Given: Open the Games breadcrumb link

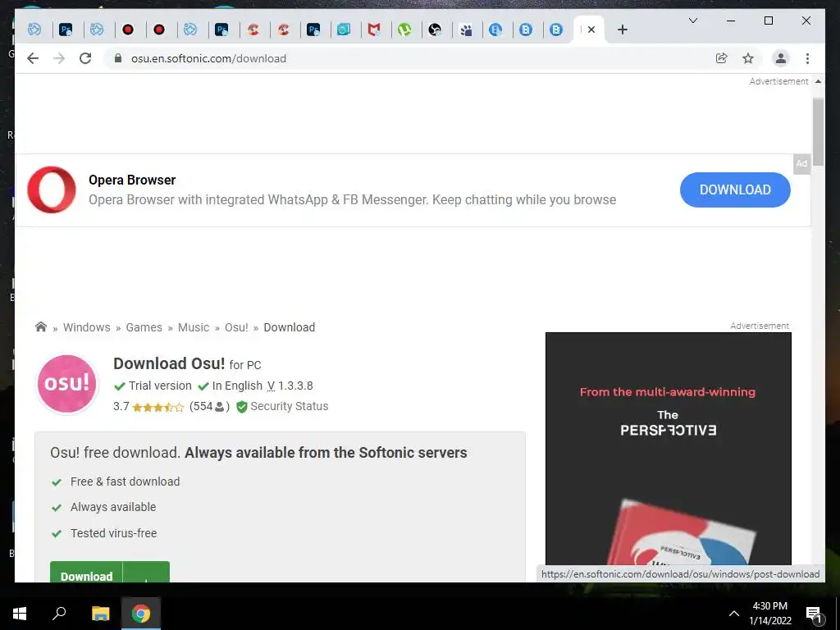Looking at the screenshot, I should [144, 327].
